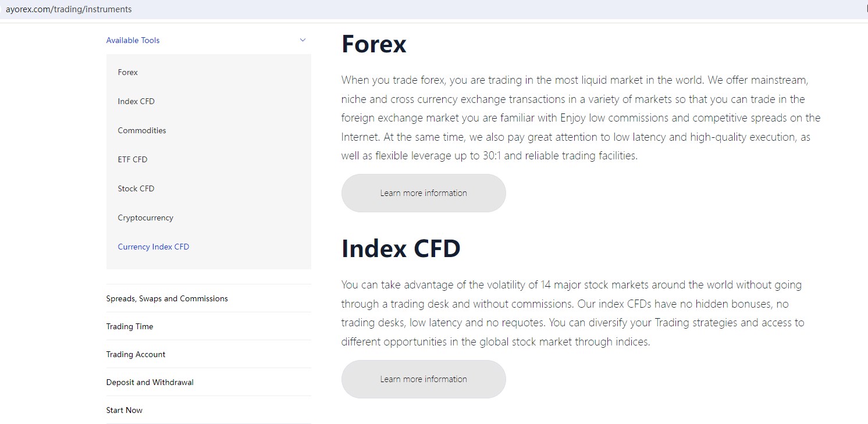Click the large Index CFD heading
Image resolution: width=868 pixels, height=424 pixels.
pyautogui.click(x=401, y=248)
